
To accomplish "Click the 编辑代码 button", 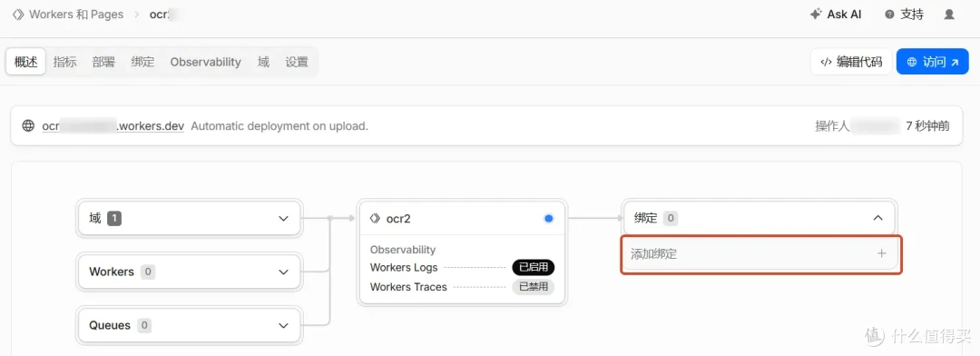I will coord(851,62).
